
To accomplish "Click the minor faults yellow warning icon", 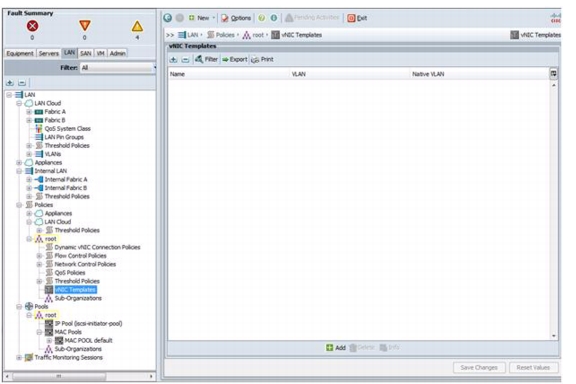I will pyautogui.click(x=137, y=26).
